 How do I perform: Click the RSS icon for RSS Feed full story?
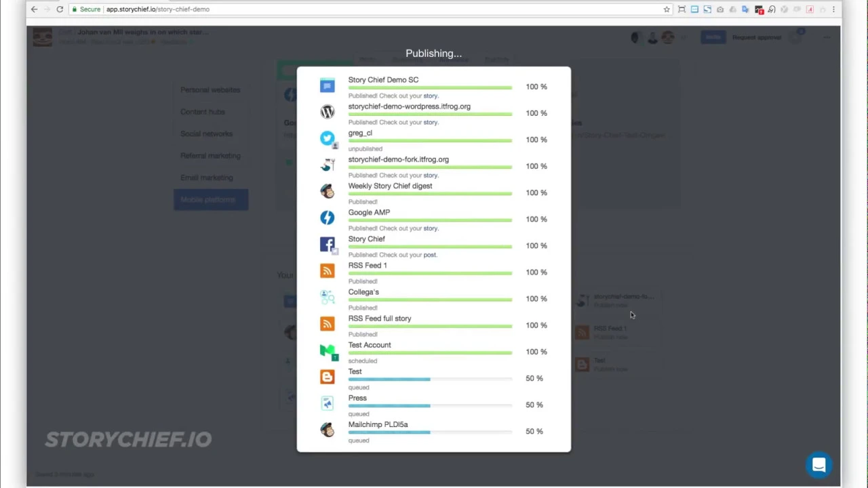click(328, 323)
